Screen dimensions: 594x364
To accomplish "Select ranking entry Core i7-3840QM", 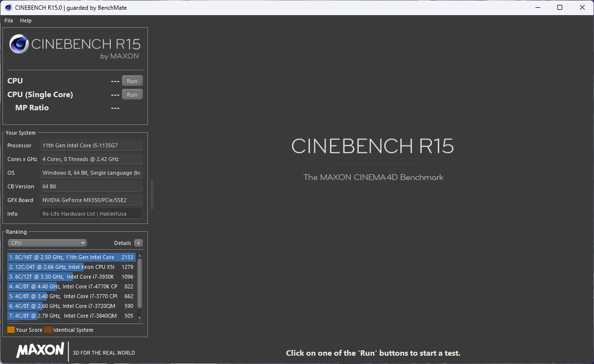I will [71, 316].
